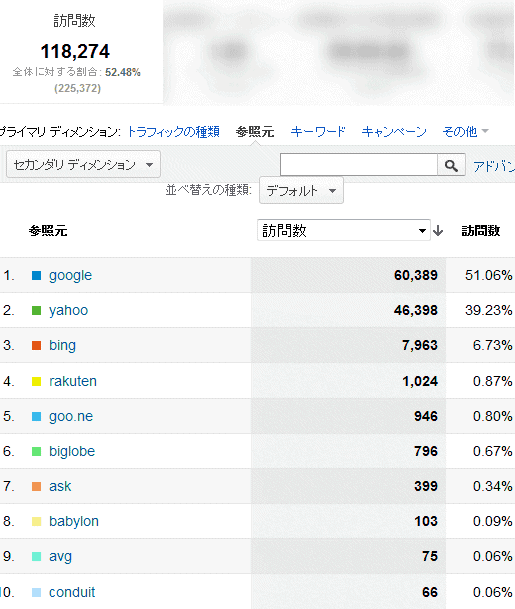The image size is (515, 609).
Task: Click the 51.06% share value
Action: tap(489, 275)
